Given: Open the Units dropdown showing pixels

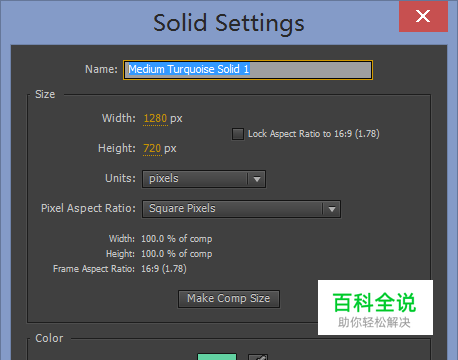Looking at the screenshot, I should [204, 179].
